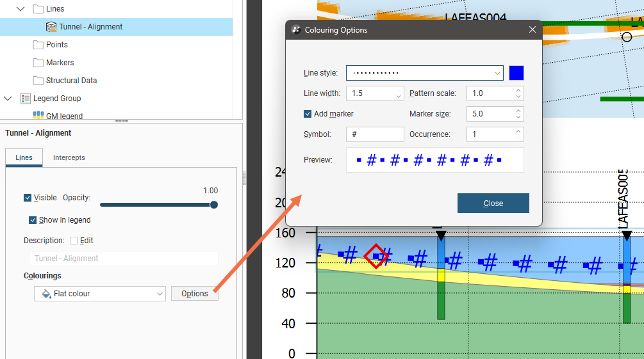Click the Markers folder icon
Viewport: 644px width, 359px height.
click(38, 63)
